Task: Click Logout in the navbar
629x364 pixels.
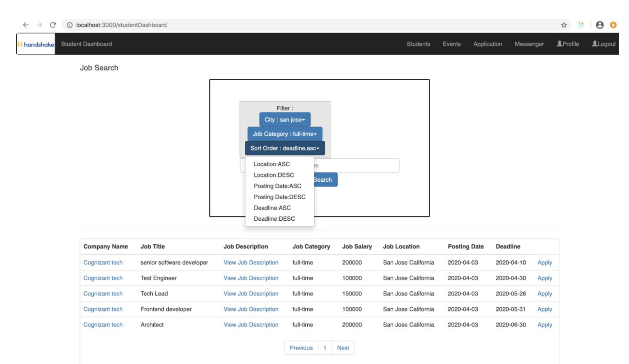Action: coord(604,44)
